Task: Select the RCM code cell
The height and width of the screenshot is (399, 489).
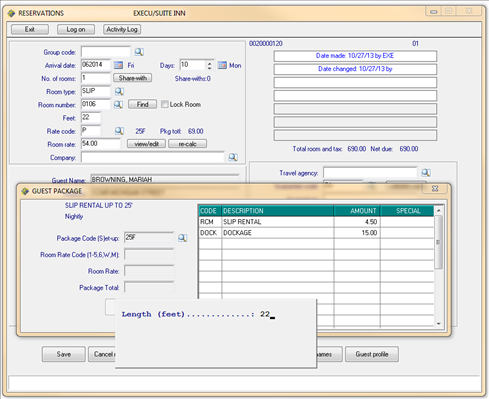Action: (x=210, y=222)
